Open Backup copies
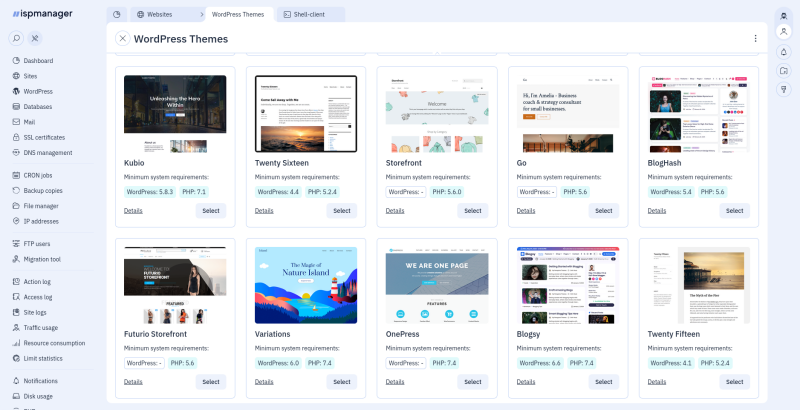The height and width of the screenshot is (410, 800). coord(43,191)
